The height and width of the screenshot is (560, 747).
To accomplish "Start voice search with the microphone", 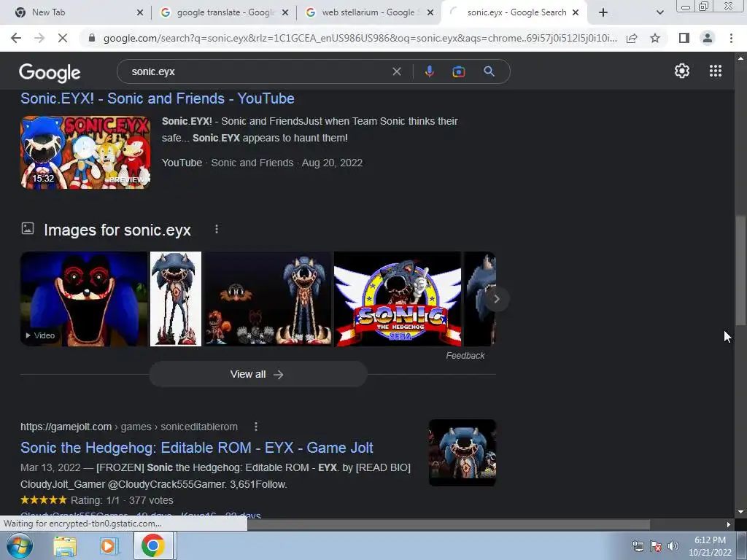I will click(429, 71).
